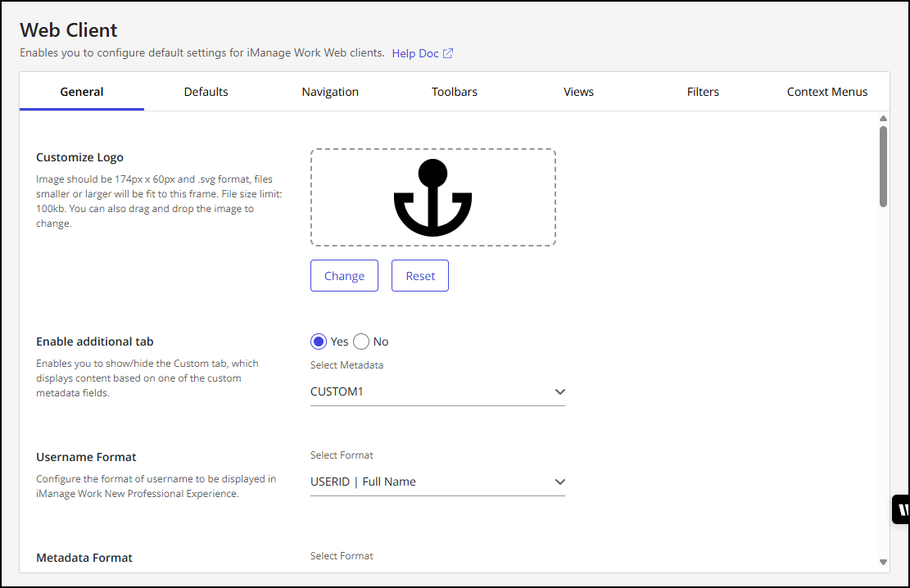Select No for Enable additional tab
The width and height of the screenshot is (910, 588).
[x=361, y=341]
